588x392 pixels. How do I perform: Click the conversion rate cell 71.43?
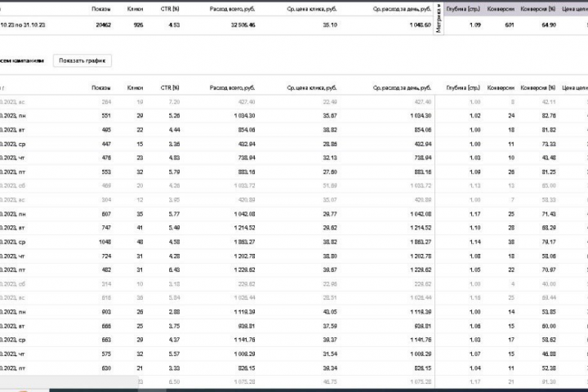point(549,214)
